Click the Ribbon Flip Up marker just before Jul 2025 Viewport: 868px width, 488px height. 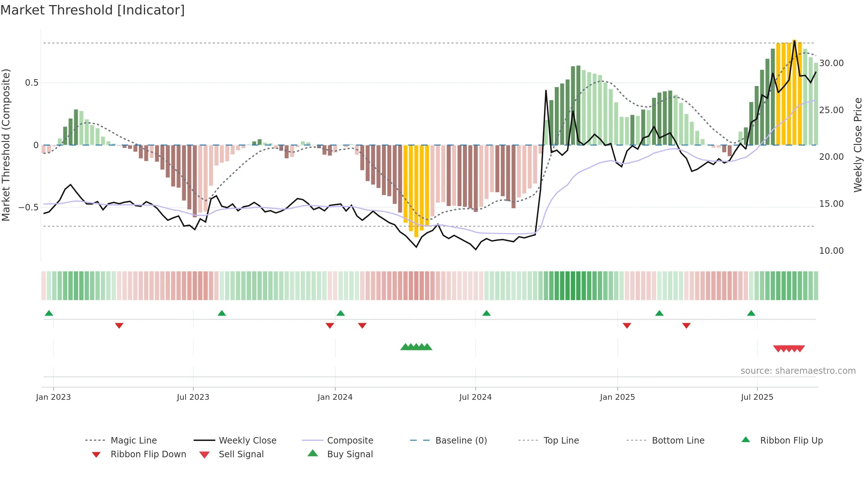751,313
